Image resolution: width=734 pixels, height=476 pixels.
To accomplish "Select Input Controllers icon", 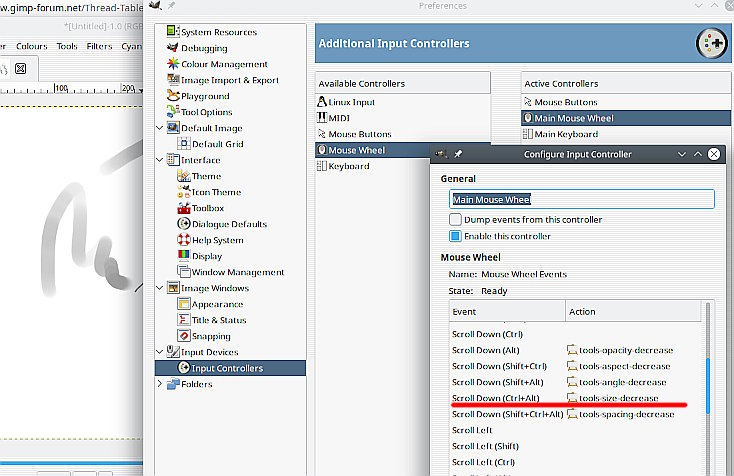I will (x=184, y=368).
